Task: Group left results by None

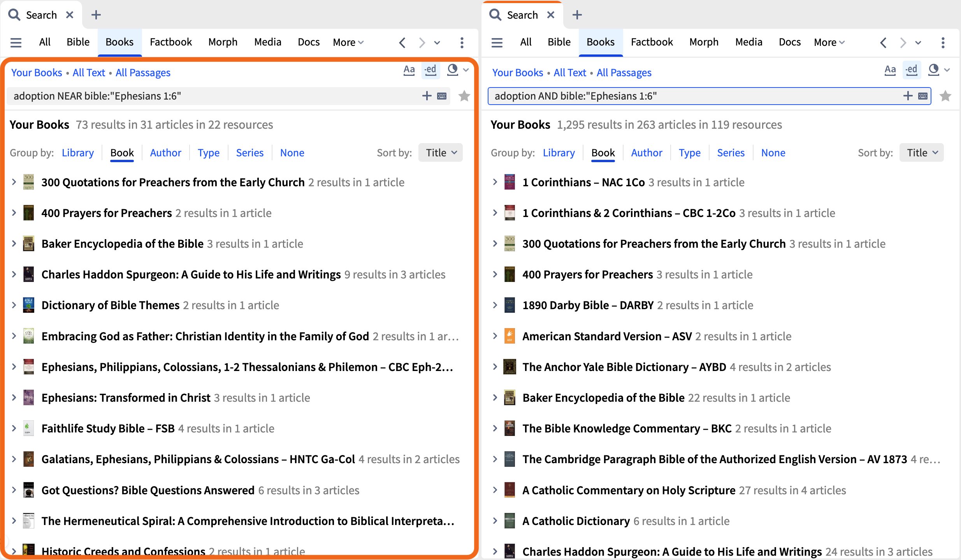Action: coord(292,152)
